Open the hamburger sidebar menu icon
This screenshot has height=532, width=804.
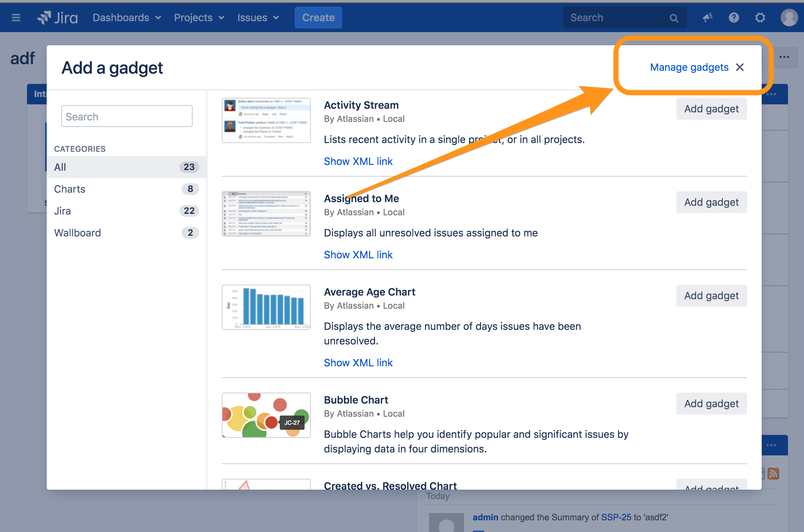click(16, 18)
